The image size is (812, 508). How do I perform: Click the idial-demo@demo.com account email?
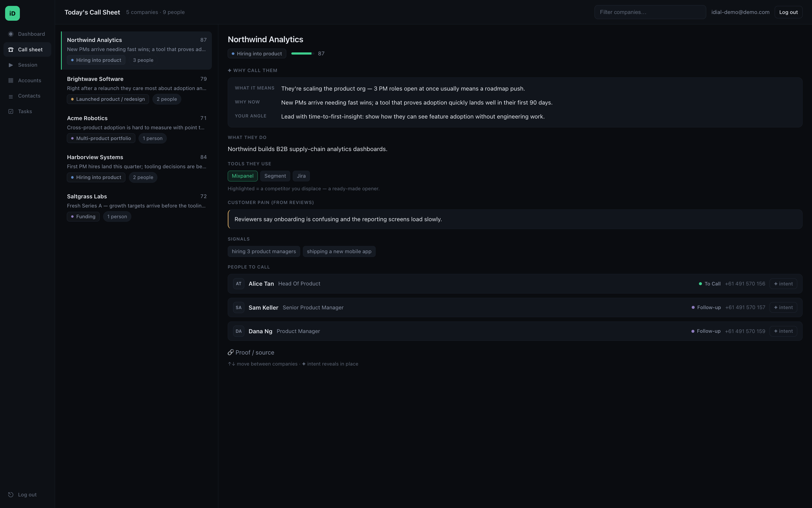click(x=740, y=12)
